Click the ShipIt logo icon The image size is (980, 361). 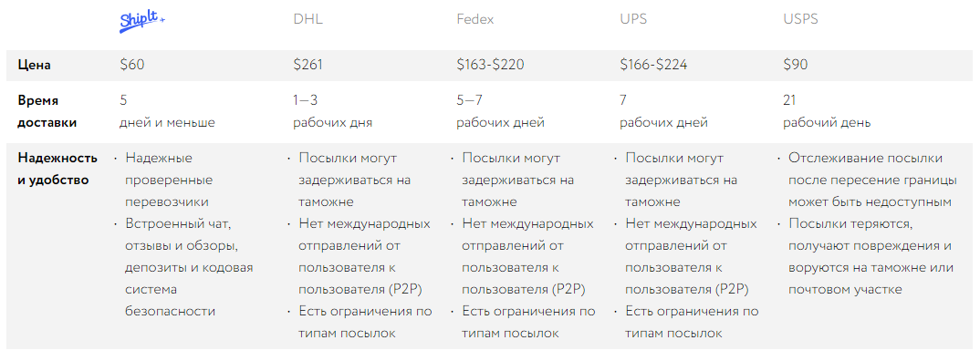click(x=142, y=21)
